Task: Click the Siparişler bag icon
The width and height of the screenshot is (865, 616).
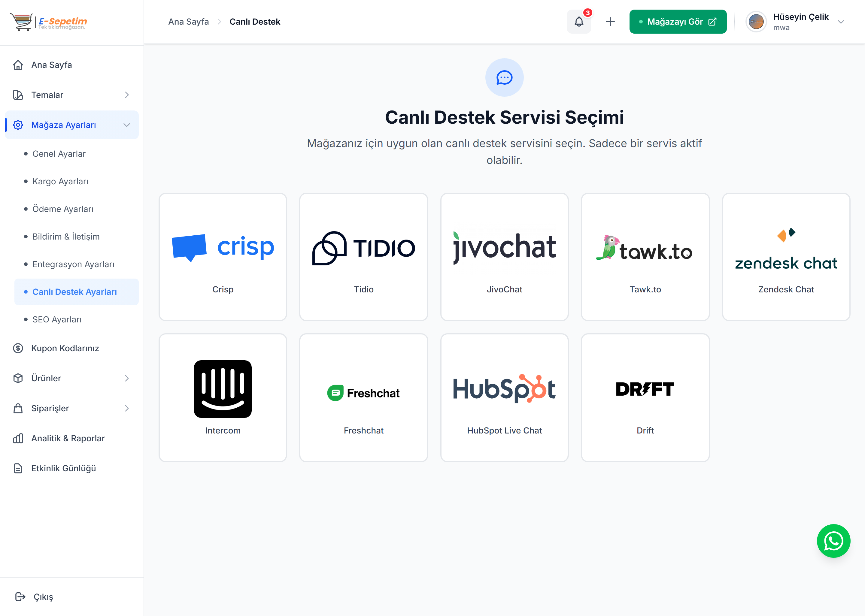Action: pyautogui.click(x=18, y=408)
